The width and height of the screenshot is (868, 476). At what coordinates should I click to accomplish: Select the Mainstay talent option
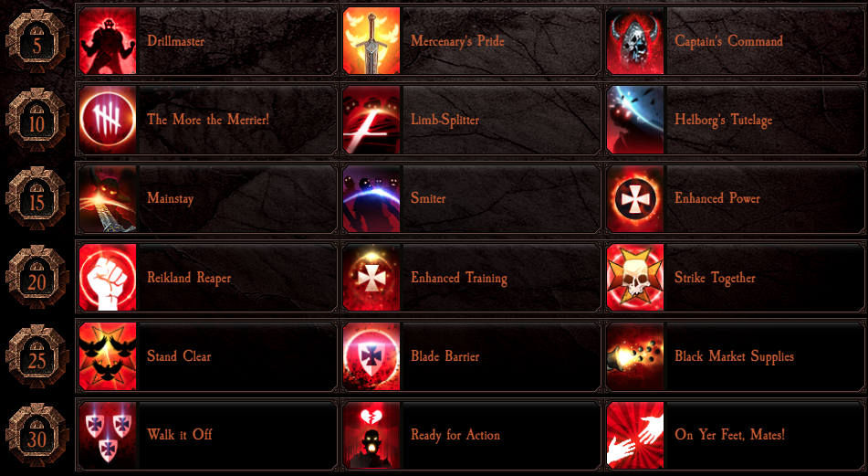[207, 198]
